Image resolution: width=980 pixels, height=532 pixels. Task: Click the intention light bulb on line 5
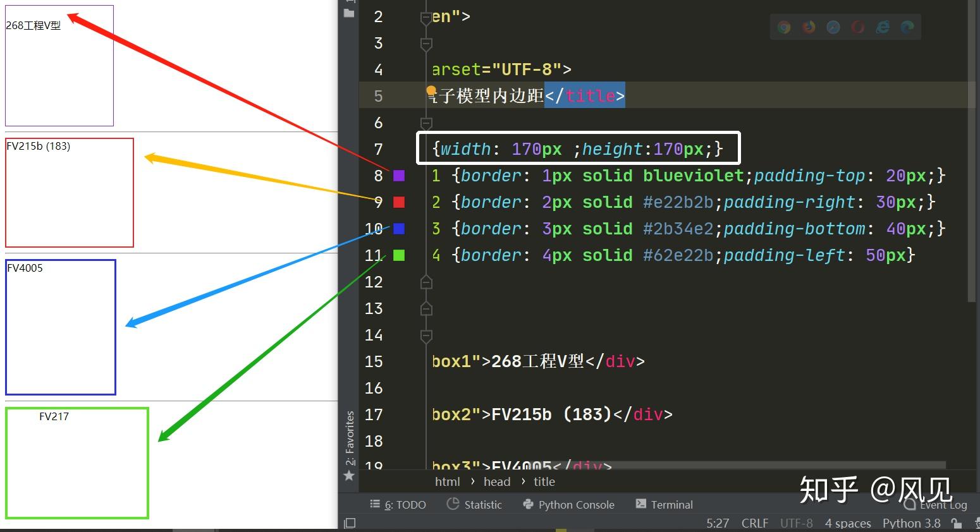[x=431, y=92]
